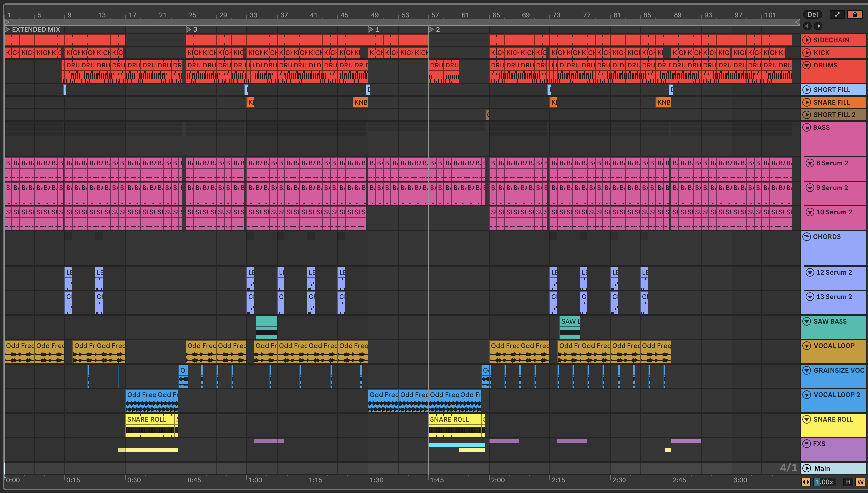Screen dimensions: 868x493
Task: Toggle automation mode icon
Action: 837,14
